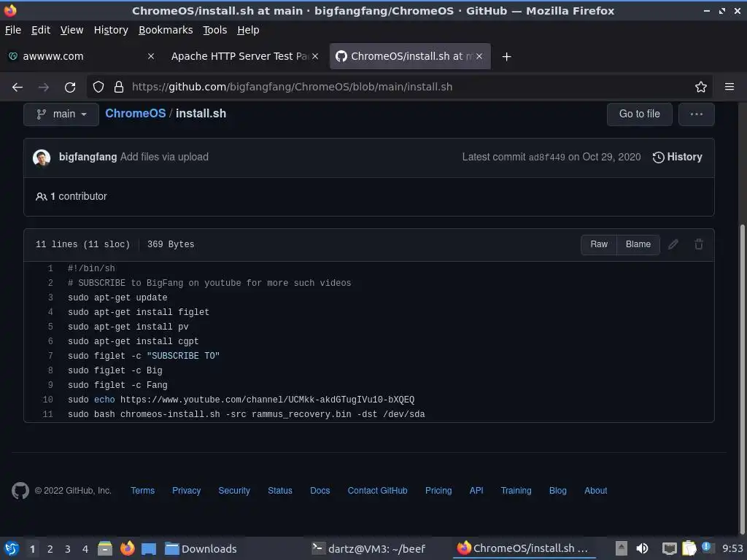
Task: Click the URL address bar
Action: [x=400, y=87]
